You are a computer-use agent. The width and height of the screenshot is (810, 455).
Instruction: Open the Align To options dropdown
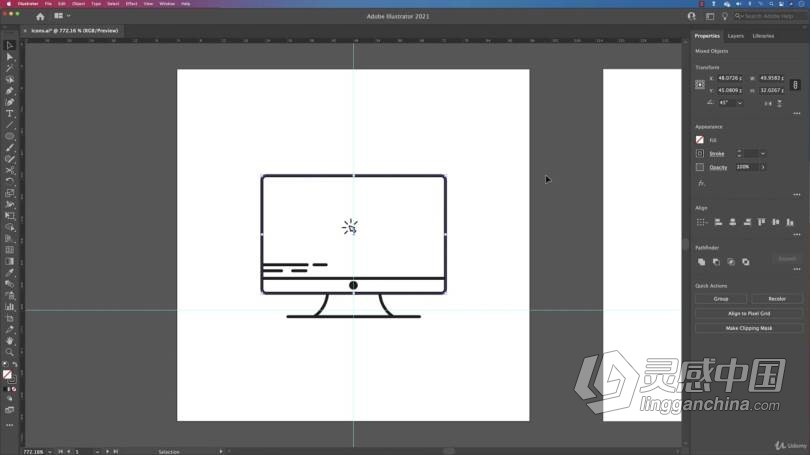point(702,222)
